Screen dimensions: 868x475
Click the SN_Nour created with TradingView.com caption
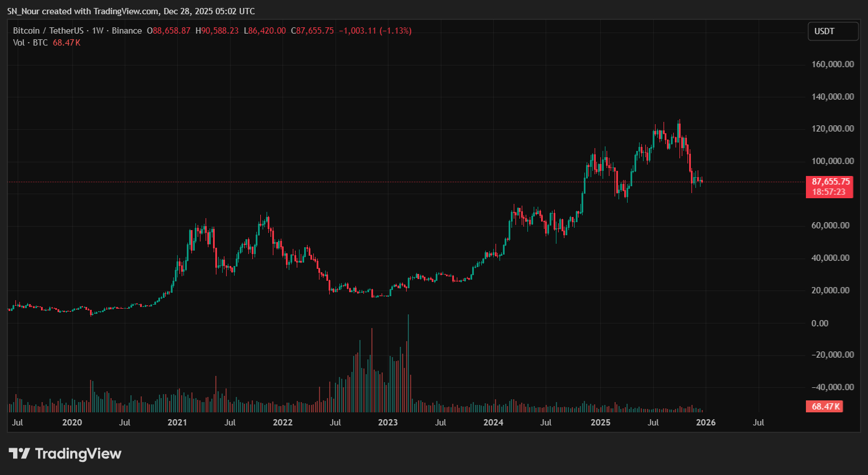point(130,11)
